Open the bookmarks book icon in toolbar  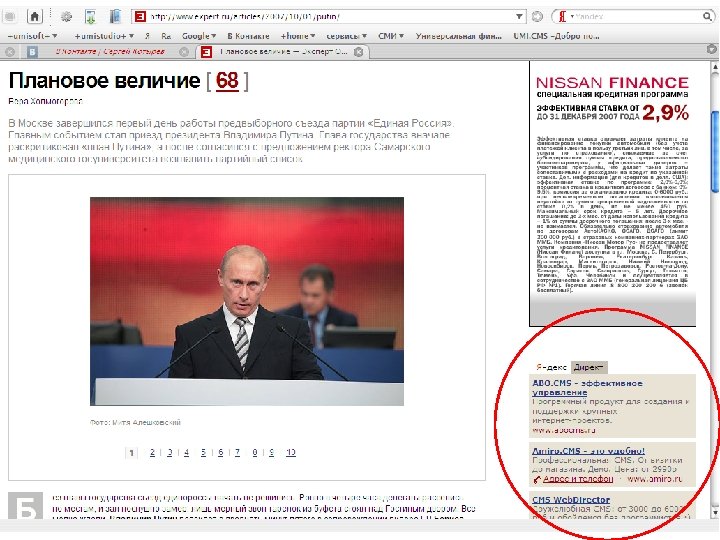click(x=114, y=17)
